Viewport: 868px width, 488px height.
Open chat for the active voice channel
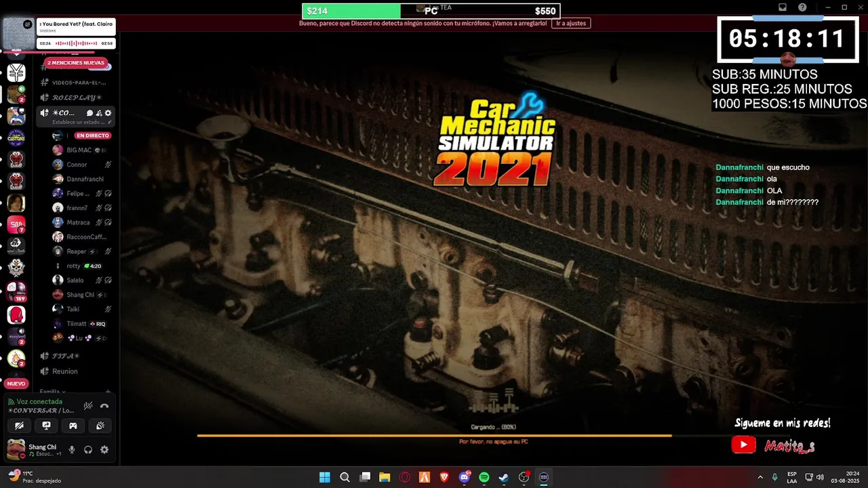[90, 113]
